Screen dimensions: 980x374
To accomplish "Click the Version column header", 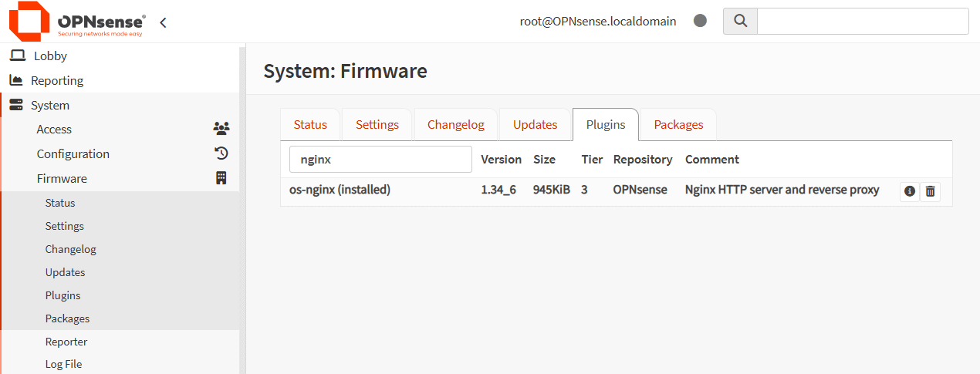I will tap(502, 160).
